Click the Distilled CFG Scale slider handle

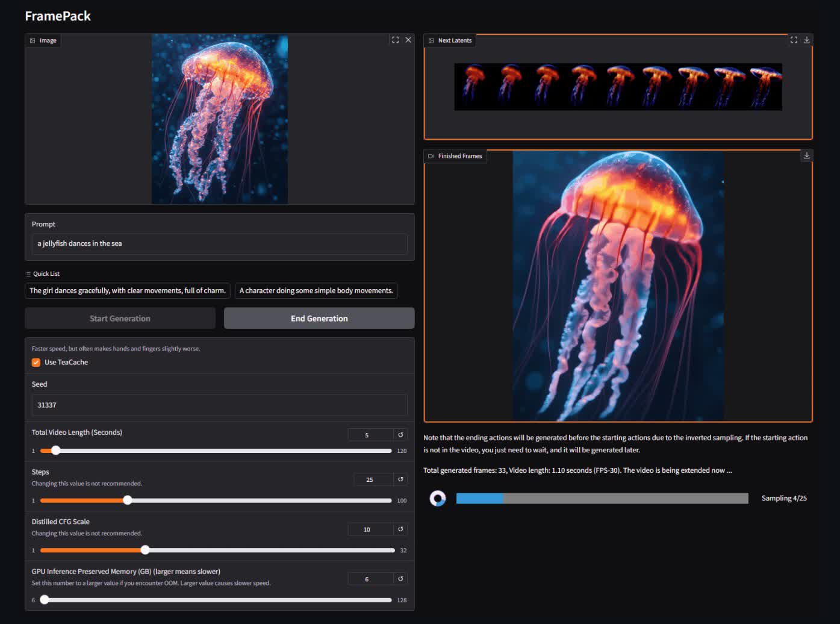tap(145, 550)
